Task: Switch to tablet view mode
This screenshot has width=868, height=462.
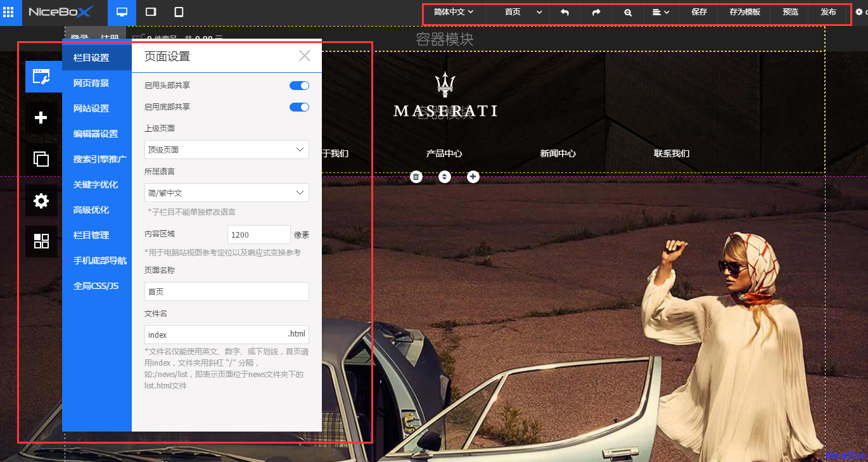Action: pos(151,12)
